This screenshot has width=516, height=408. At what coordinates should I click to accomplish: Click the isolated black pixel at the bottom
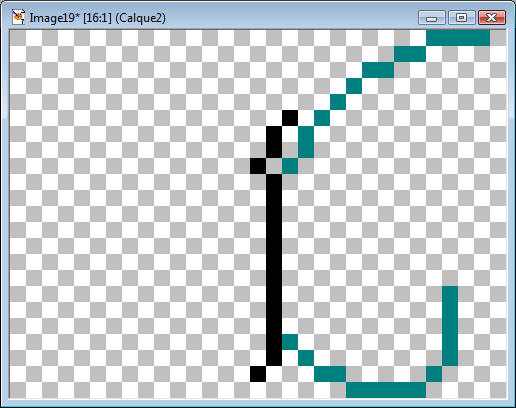tap(258, 374)
